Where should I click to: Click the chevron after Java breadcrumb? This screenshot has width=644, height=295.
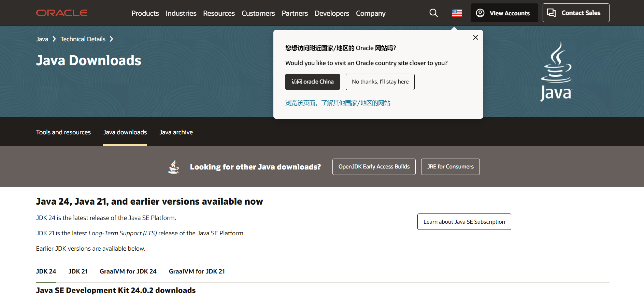click(x=54, y=39)
